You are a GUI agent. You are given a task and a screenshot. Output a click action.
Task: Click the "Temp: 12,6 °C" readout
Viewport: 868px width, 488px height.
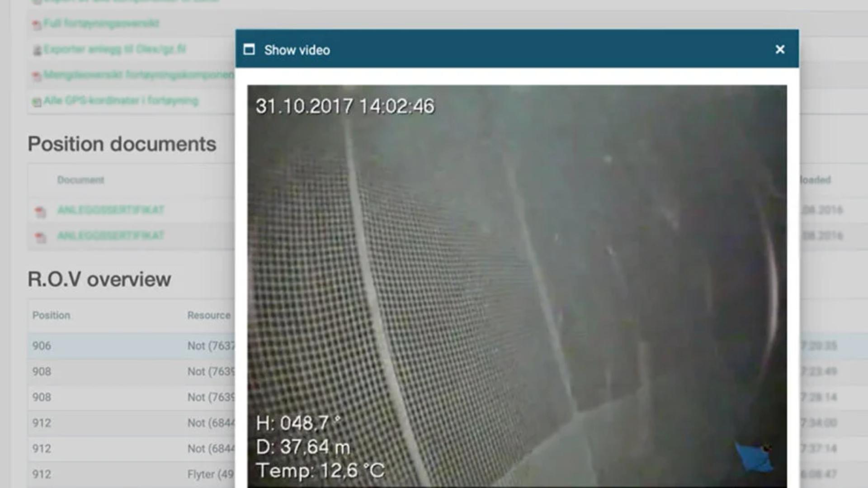tap(320, 471)
